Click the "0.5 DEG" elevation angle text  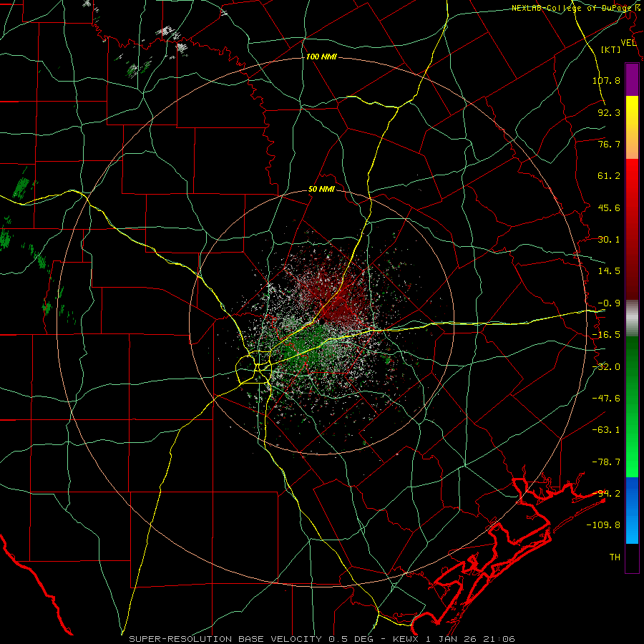tap(351, 639)
